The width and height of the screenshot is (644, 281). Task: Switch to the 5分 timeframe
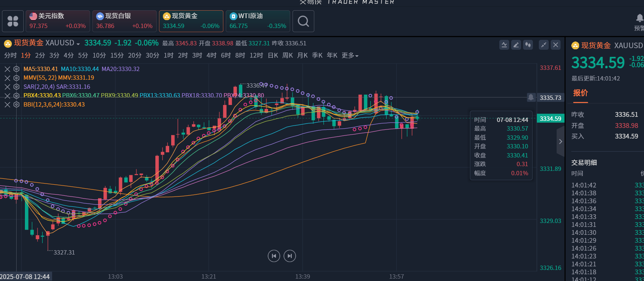click(83, 55)
